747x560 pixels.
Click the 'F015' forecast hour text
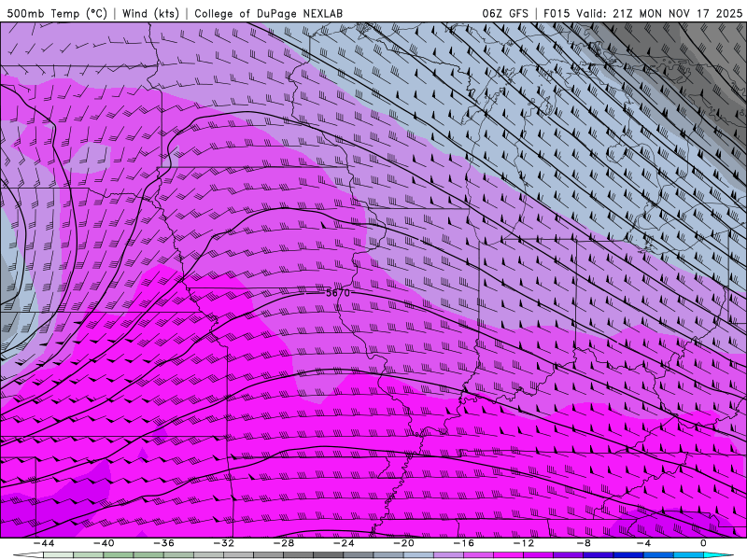coord(557,14)
